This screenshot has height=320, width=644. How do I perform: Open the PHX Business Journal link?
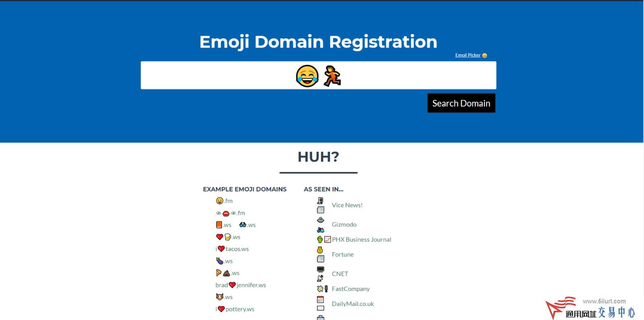[x=361, y=239]
